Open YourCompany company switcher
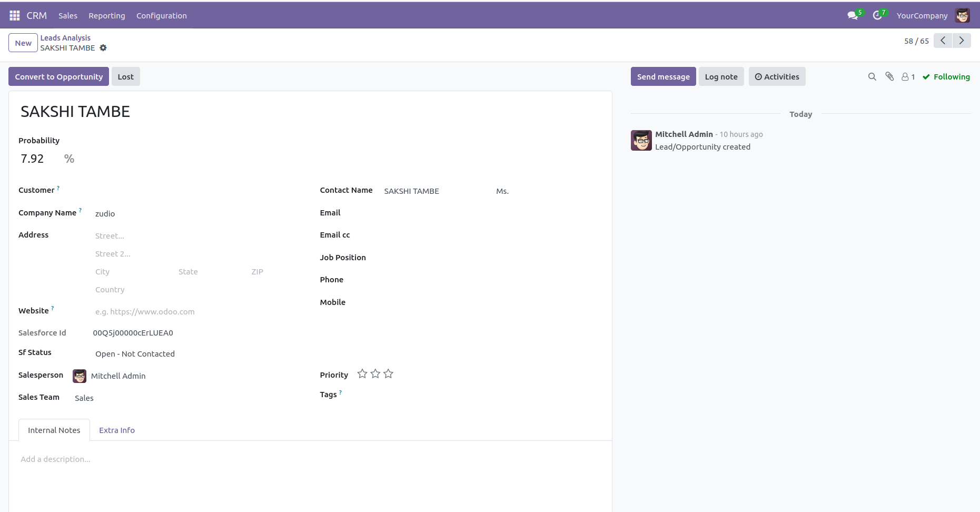 922,16
